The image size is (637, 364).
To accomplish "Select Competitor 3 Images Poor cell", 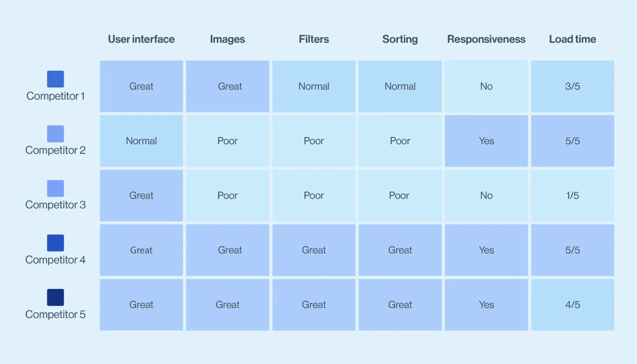I will (x=227, y=196).
